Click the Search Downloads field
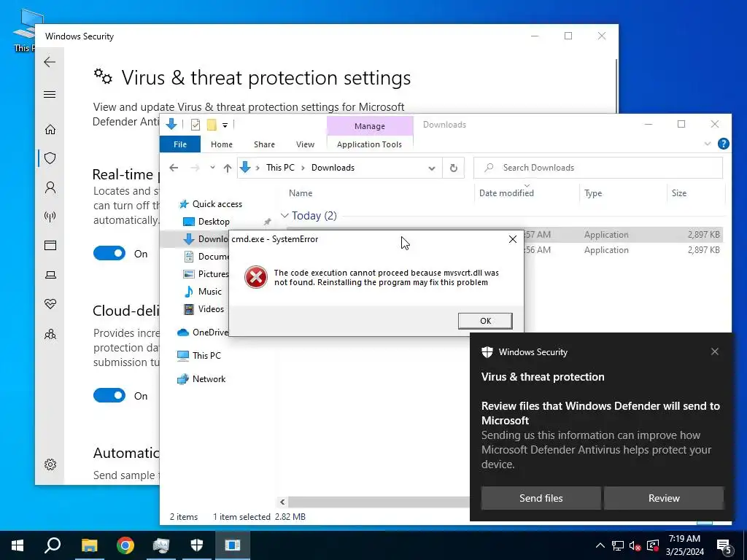747x560 pixels. click(x=598, y=168)
